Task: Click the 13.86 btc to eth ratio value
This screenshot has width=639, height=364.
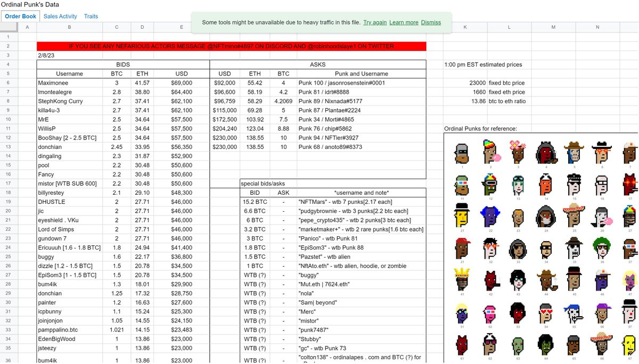Action: click(465, 101)
